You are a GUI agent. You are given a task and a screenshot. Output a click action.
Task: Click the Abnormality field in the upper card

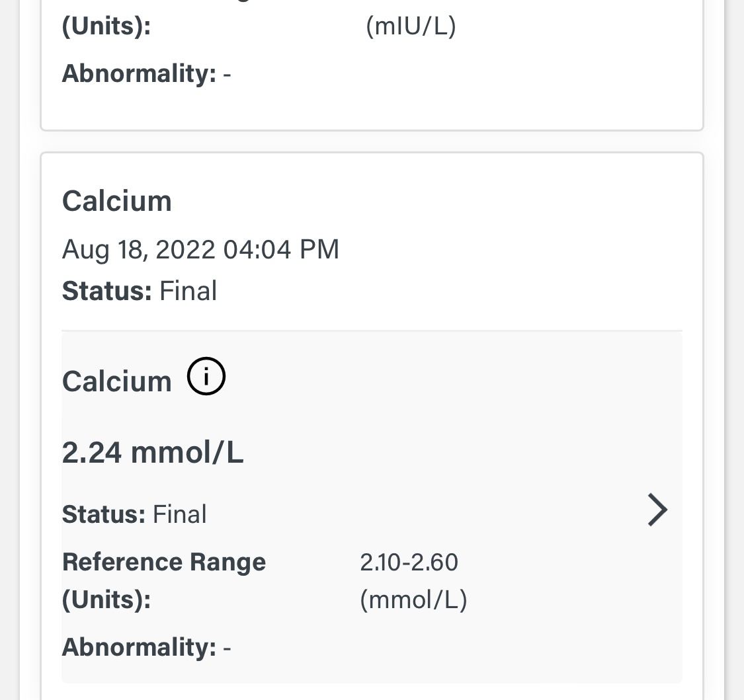146,73
